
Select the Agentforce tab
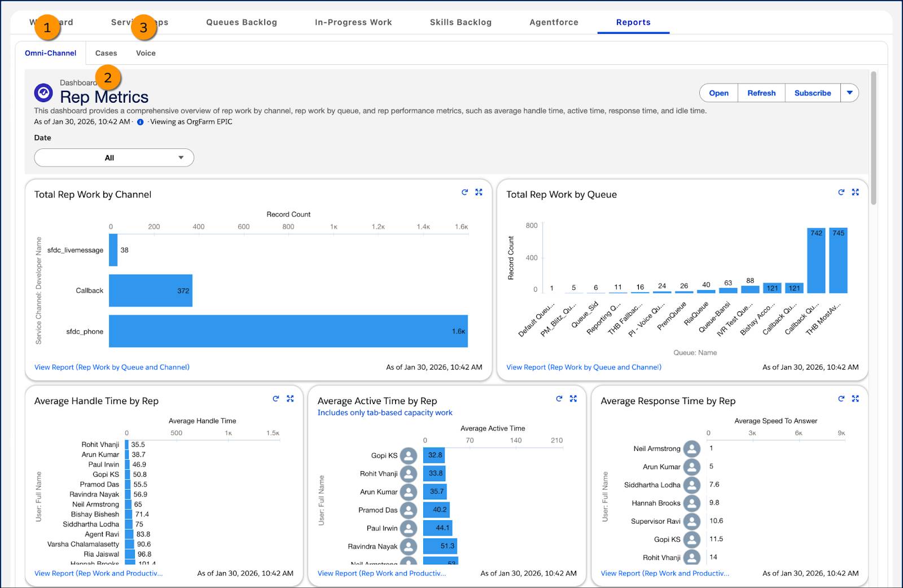coord(554,22)
